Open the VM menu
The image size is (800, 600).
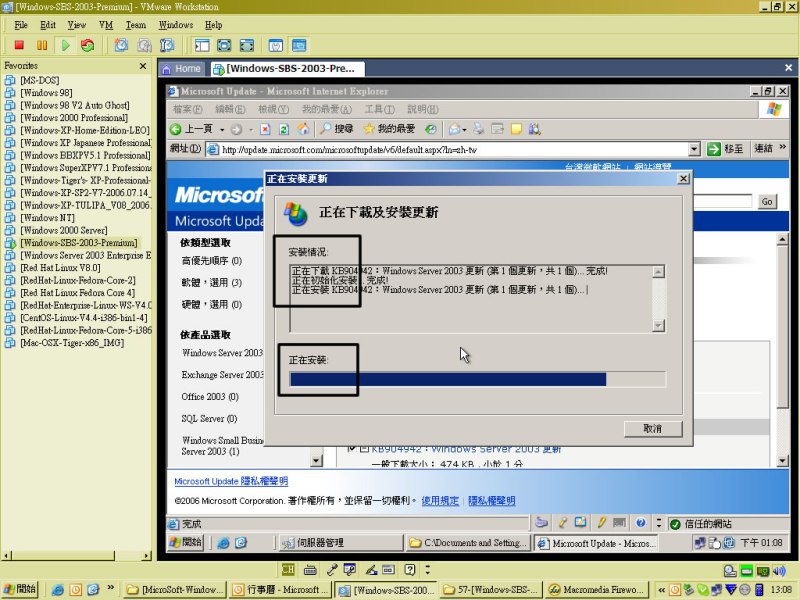(106, 25)
